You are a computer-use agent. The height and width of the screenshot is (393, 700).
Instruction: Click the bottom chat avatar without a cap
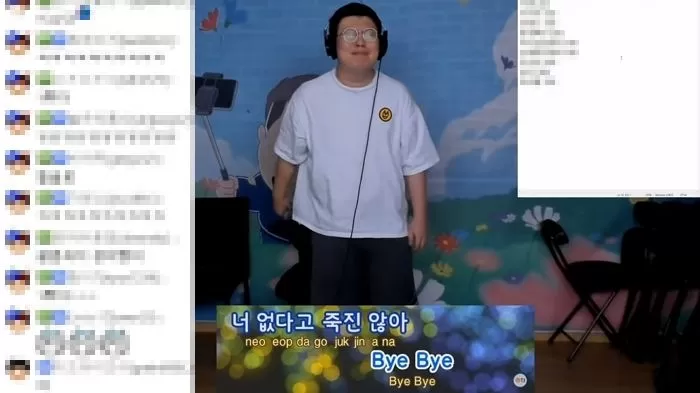coord(17,370)
